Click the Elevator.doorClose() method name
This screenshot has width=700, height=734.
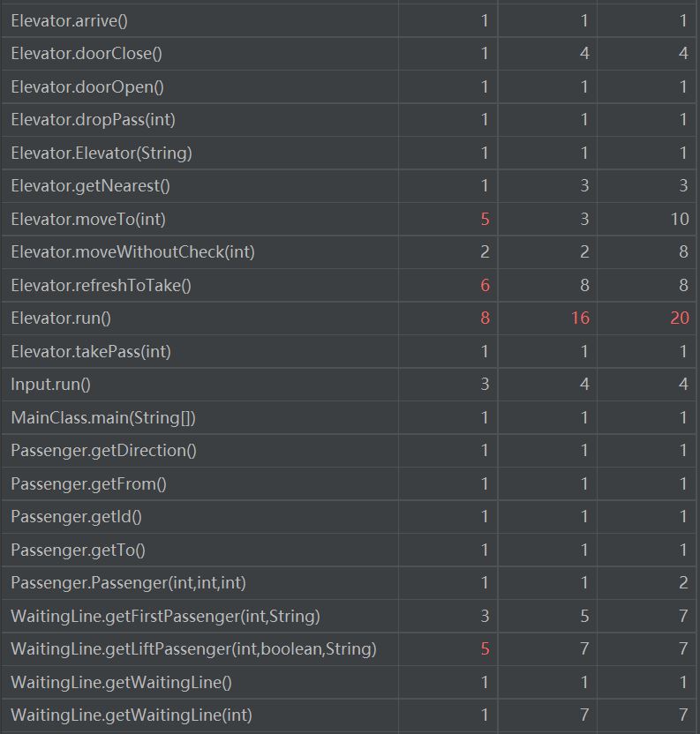click(87, 54)
